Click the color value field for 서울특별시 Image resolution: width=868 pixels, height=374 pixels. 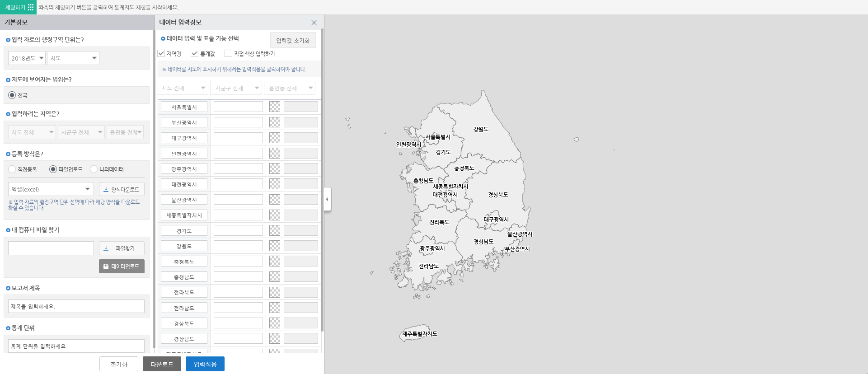[x=300, y=107]
